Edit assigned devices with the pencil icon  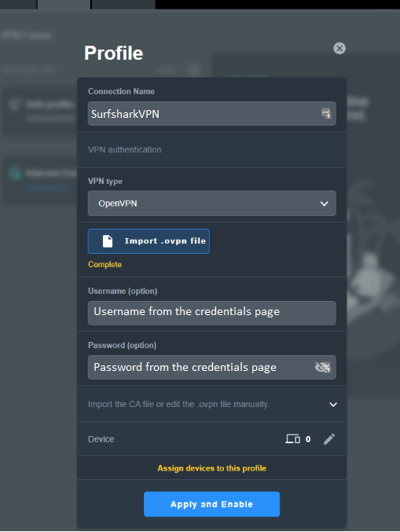point(329,439)
